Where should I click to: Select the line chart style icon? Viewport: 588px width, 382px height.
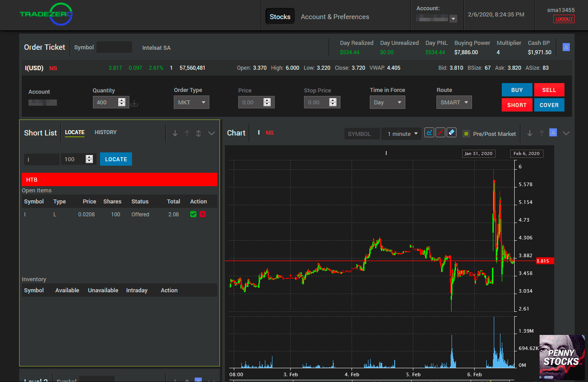pos(429,132)
